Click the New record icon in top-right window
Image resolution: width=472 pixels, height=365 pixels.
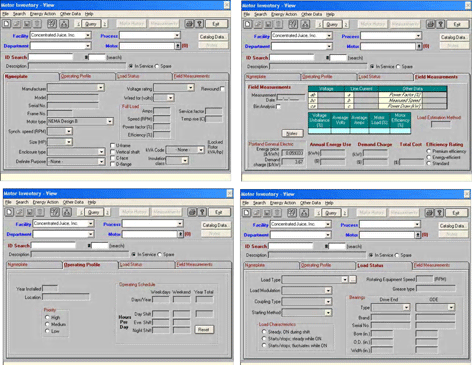(x=248, y=24)
